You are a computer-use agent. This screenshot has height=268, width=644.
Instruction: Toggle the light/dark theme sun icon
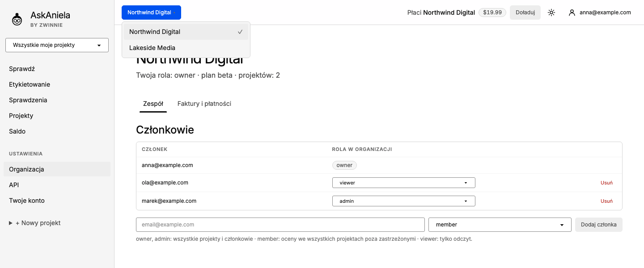[x=551, y=13]
